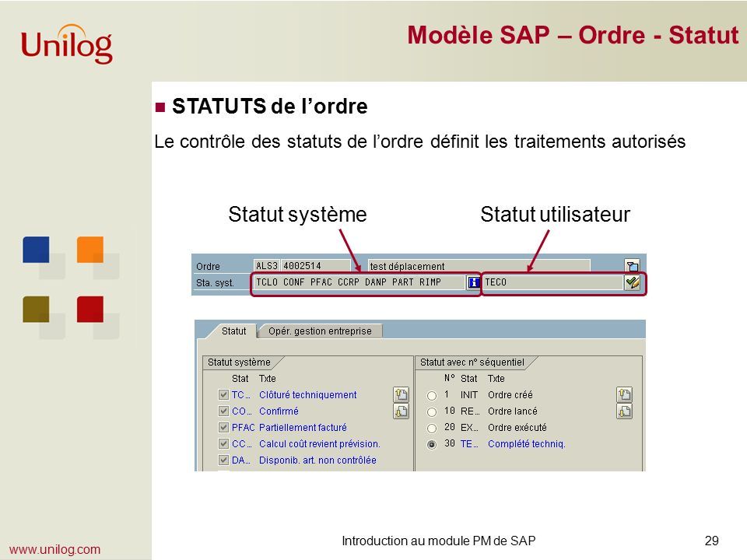Click the olive square on the sidebar
747x560 pixels.
pyautogui.click(x=36, y=310)
